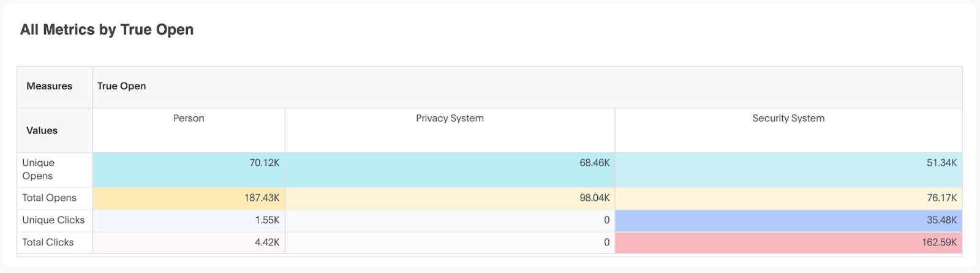Select the True Open header cell
980x273 pixels.
coord(527,87)
